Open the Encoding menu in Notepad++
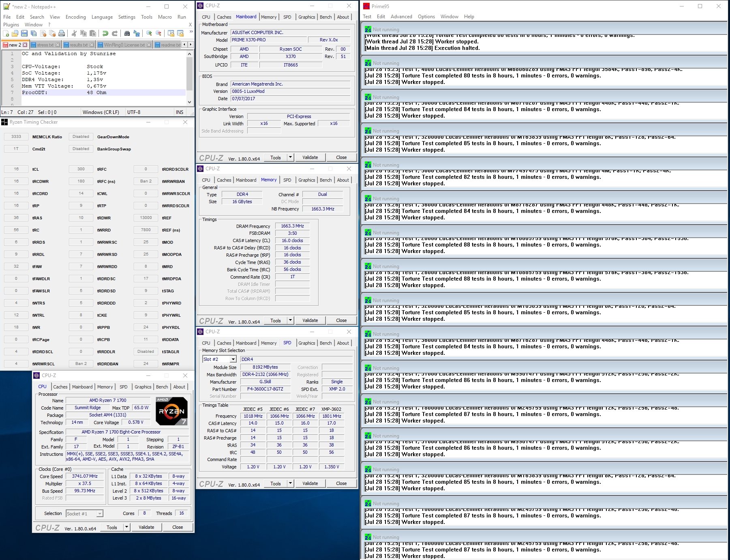This screenshot has width=730, height=560. [76, 17]
